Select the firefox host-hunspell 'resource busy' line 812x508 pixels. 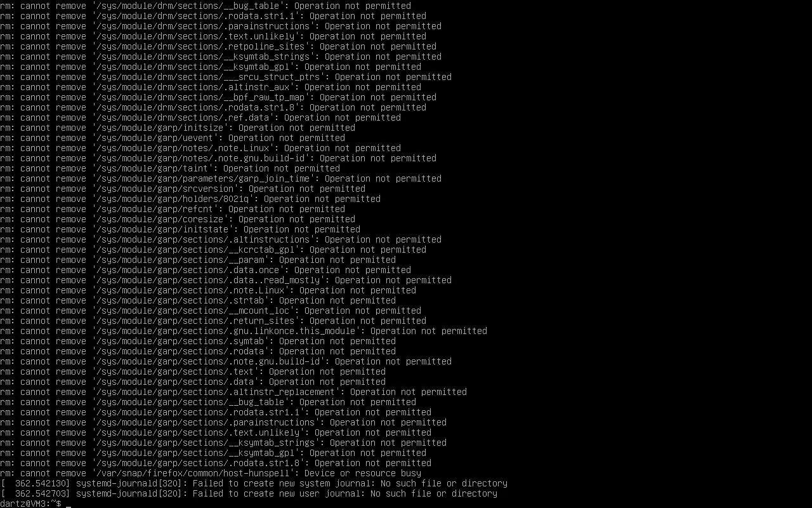click(211, 473)
